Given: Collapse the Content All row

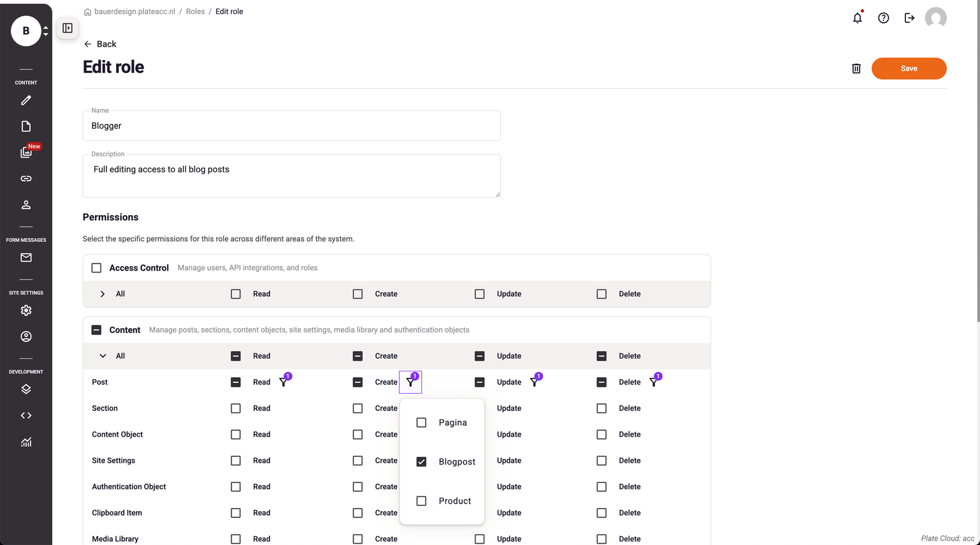Looking at the screenshot, I should (103, 356).
